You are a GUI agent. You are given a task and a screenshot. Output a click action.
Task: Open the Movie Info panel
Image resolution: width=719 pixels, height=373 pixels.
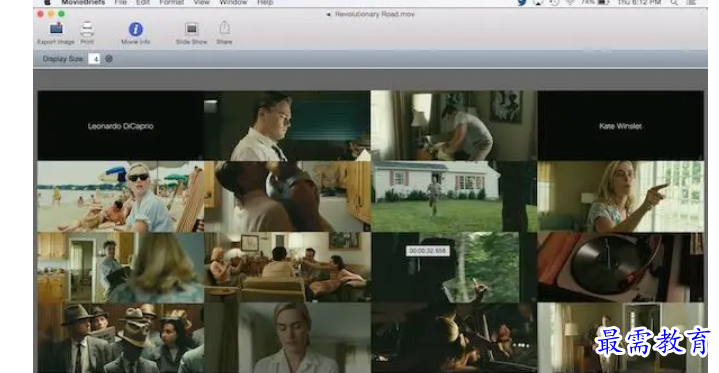point(135,29)
